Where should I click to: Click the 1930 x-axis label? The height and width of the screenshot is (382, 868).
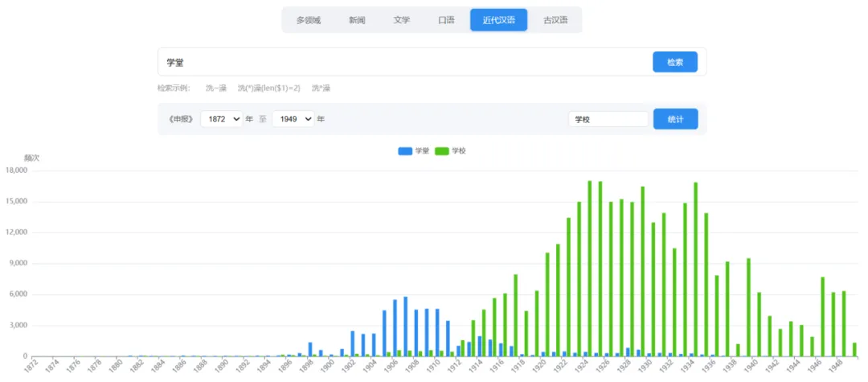pos(645,367)
